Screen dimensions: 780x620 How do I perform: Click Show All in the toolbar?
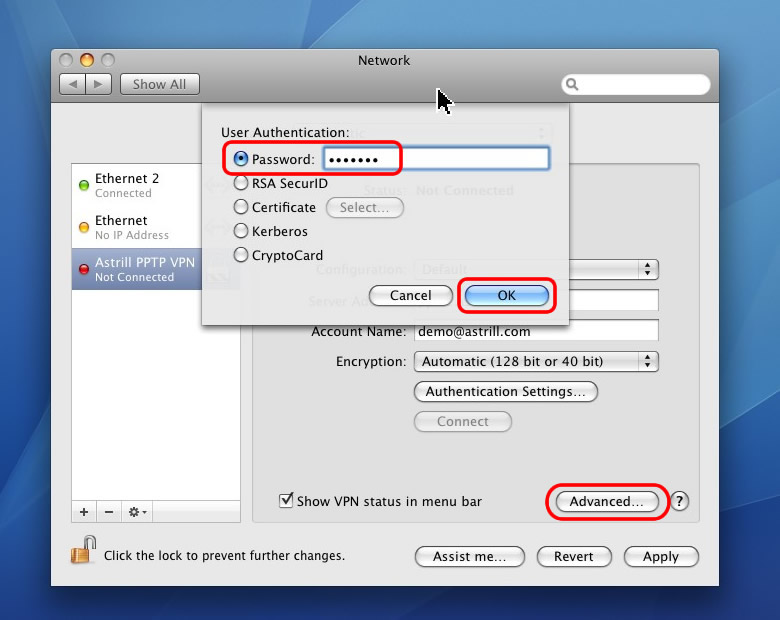[x=160, y=85]
